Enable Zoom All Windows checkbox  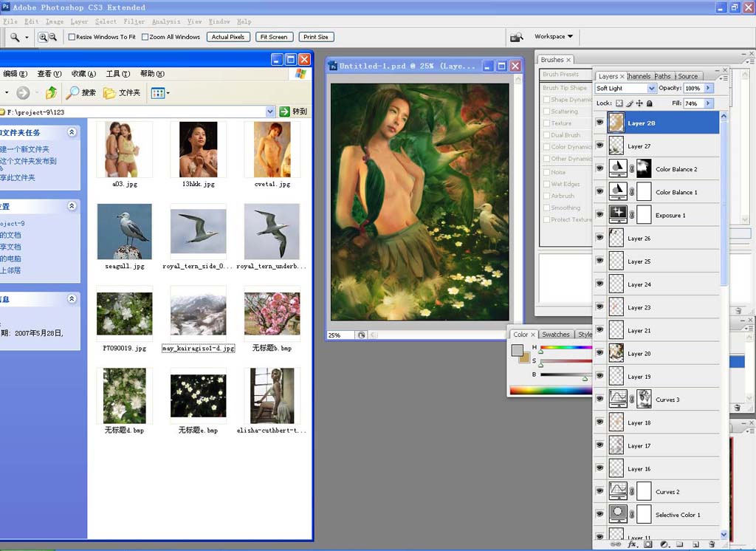point(145,37)
